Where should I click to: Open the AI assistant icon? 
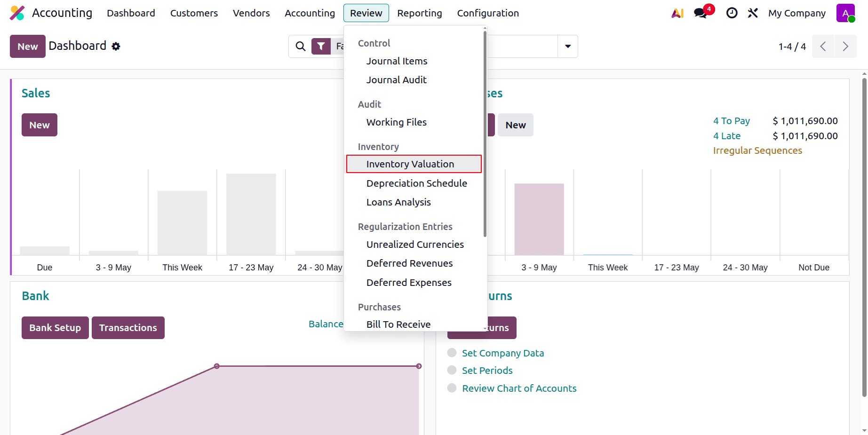click(677, 13)
